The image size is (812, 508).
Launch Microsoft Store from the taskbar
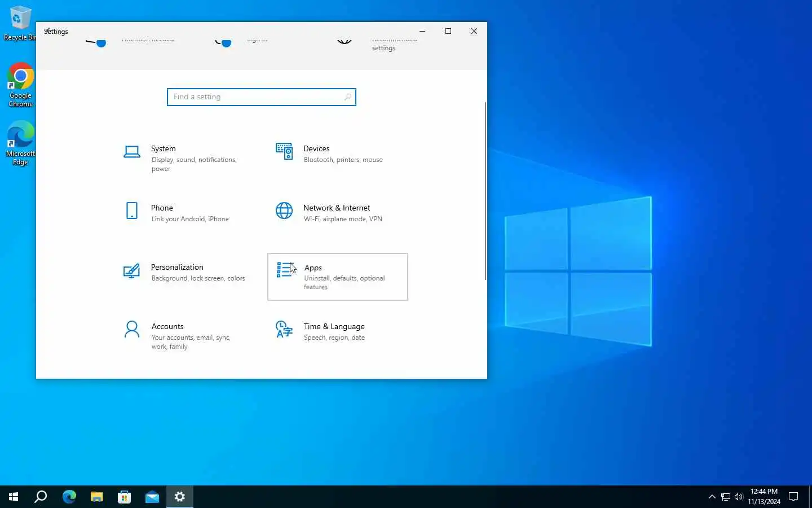(125, 497)
